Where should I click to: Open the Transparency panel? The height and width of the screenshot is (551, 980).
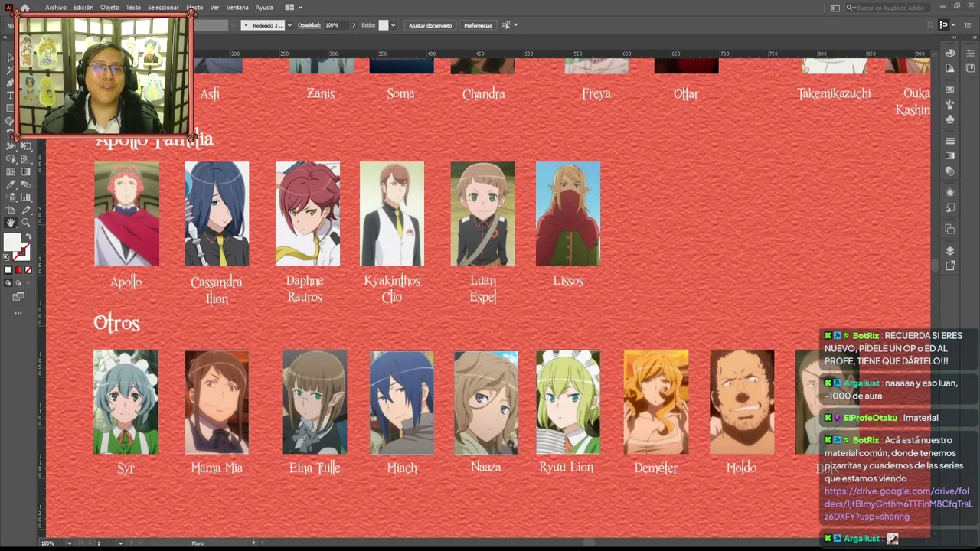(x=950, y=172)
